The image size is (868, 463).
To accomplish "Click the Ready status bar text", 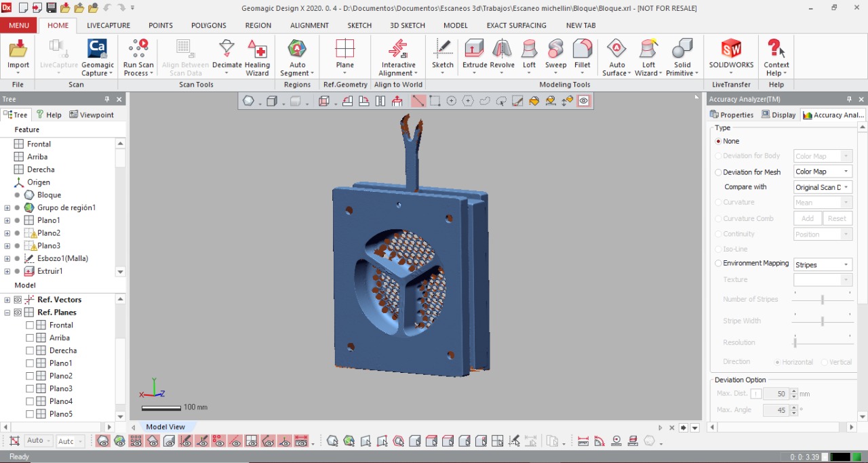I will [x=19, y=457].
